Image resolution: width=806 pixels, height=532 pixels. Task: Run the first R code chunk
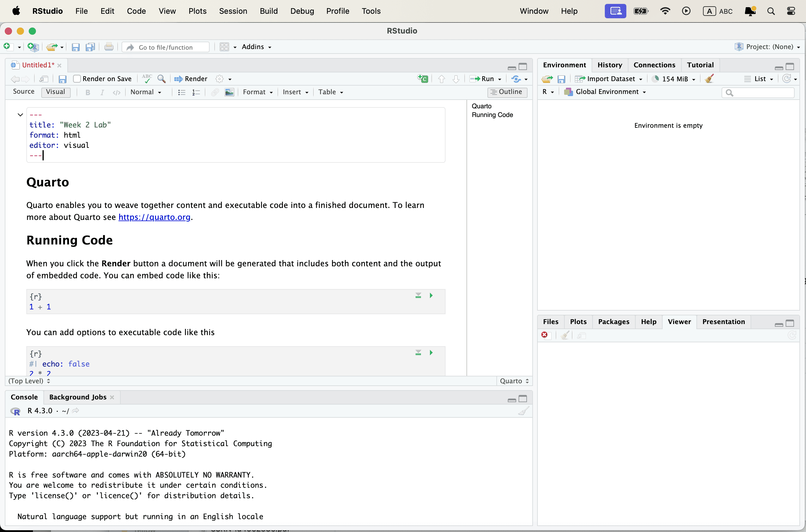coord(431,296)
